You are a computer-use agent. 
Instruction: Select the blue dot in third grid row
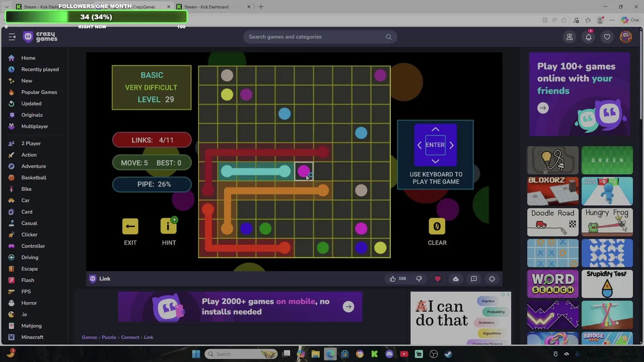click(284, 114)
